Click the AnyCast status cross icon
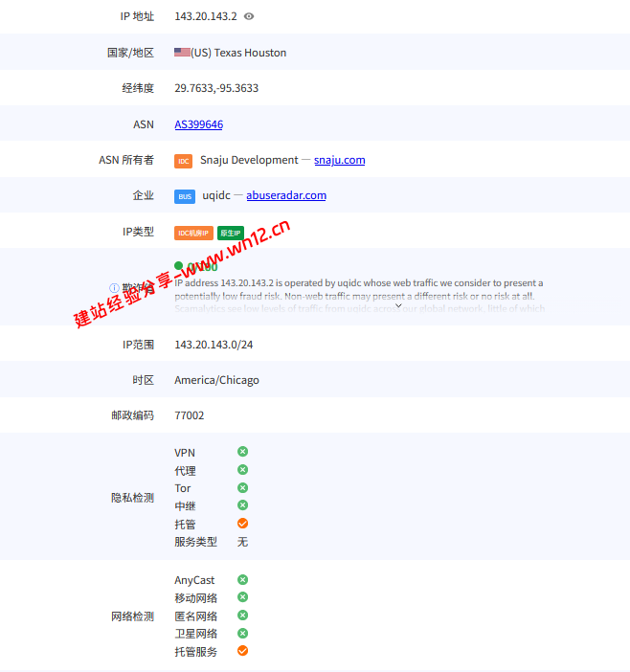 pyautogui.click(x=242, y=580)
